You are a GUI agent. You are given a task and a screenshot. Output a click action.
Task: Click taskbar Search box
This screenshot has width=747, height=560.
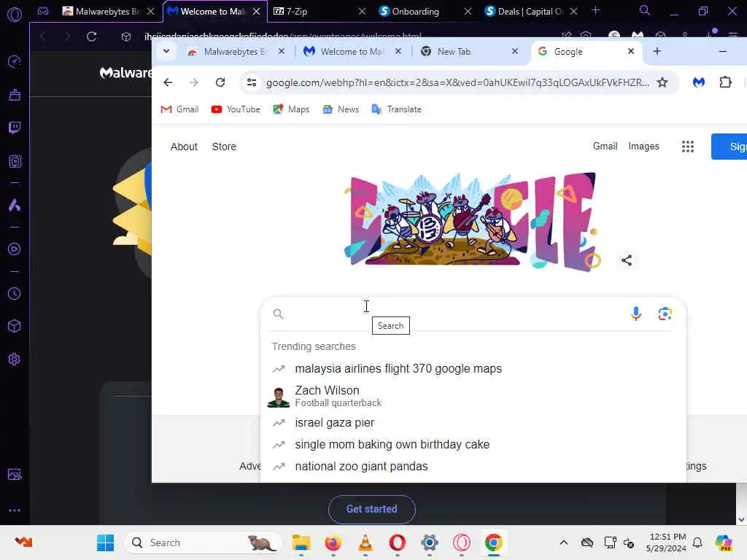(x=203, y=542)
